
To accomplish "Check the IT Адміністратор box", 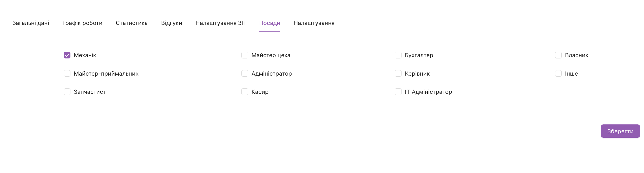I will point(398,92).
